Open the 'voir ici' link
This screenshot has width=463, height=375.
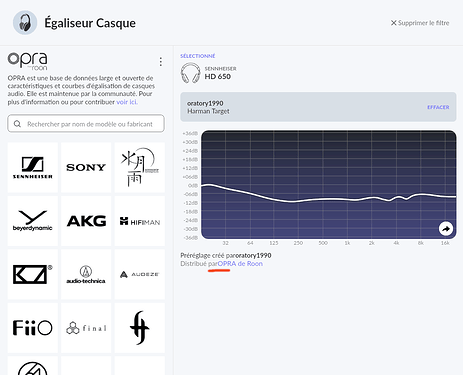click(x=127, y=102)
